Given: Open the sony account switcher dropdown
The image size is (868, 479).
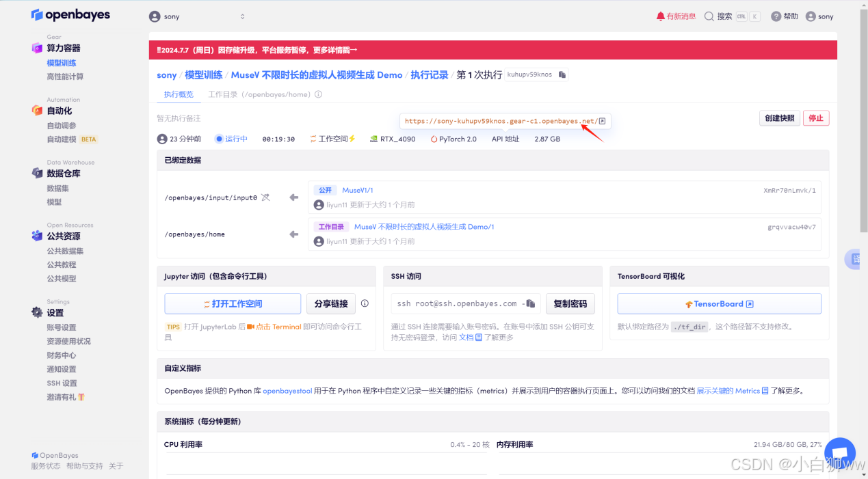Looking at the screenshot, I should tap(197, 16).
